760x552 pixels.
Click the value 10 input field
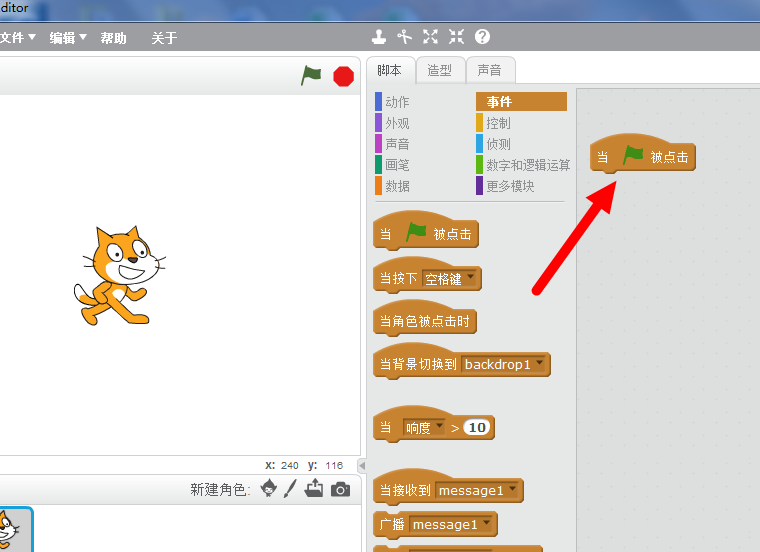pos(477,427)
